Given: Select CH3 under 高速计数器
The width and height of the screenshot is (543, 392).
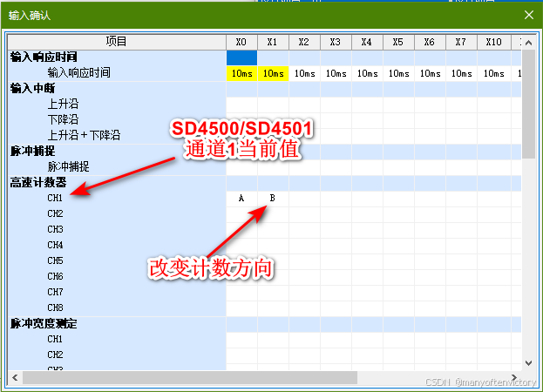Looking at the screenshot, I should pyautogui.click(x=117, y=229).
